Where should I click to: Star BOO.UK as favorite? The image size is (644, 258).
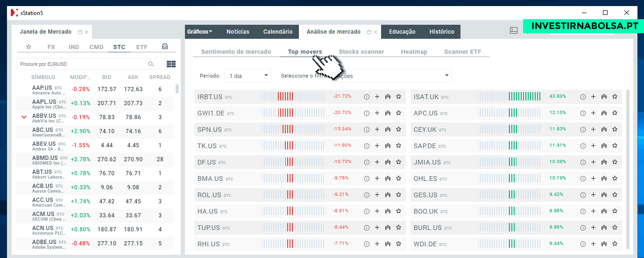tap(615, 211)
